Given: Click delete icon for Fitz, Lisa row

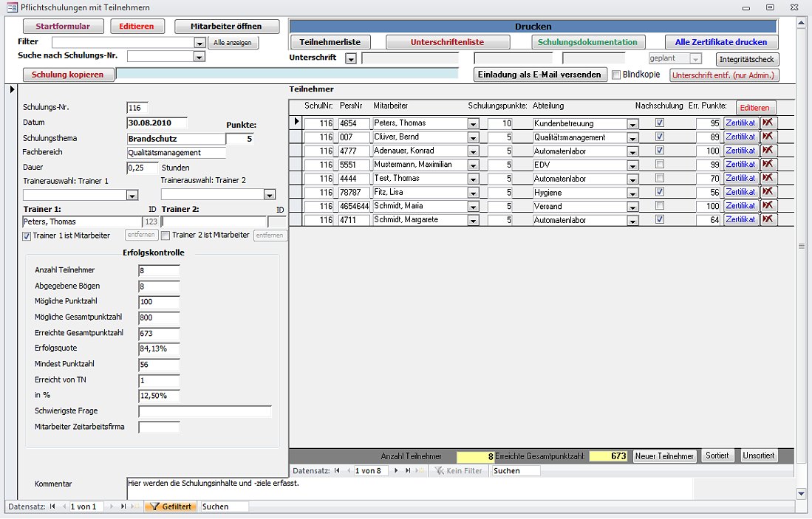Looking at the screenshot, I should pos(768,192).
